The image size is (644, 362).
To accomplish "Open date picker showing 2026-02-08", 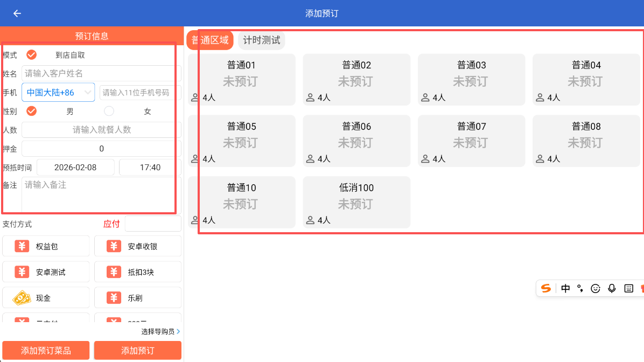I will (x=75, y=168).
